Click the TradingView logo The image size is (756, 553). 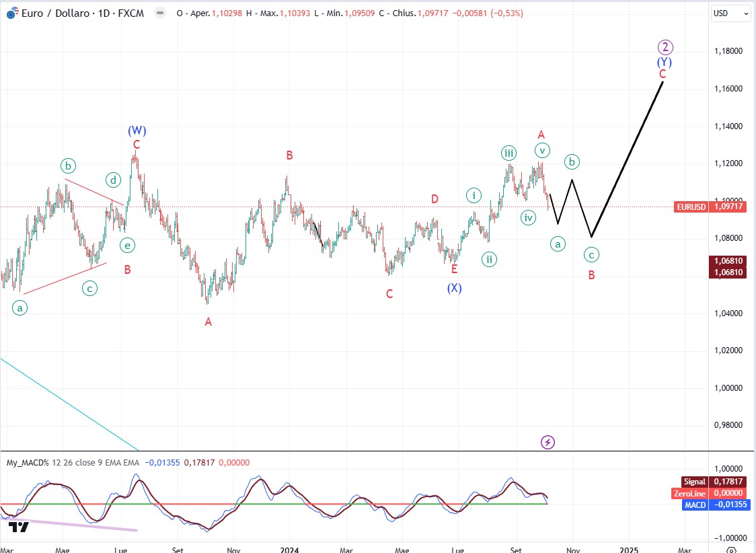click(19, 527)
